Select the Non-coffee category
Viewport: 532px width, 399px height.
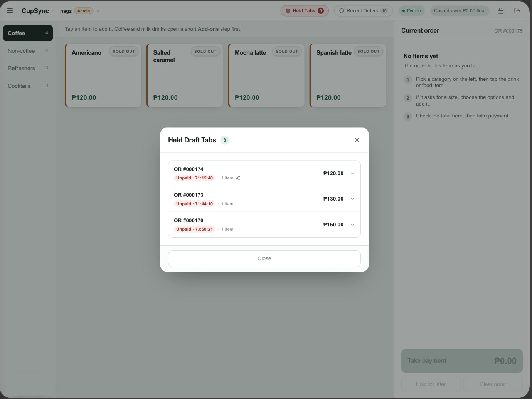tap(28, 51)
